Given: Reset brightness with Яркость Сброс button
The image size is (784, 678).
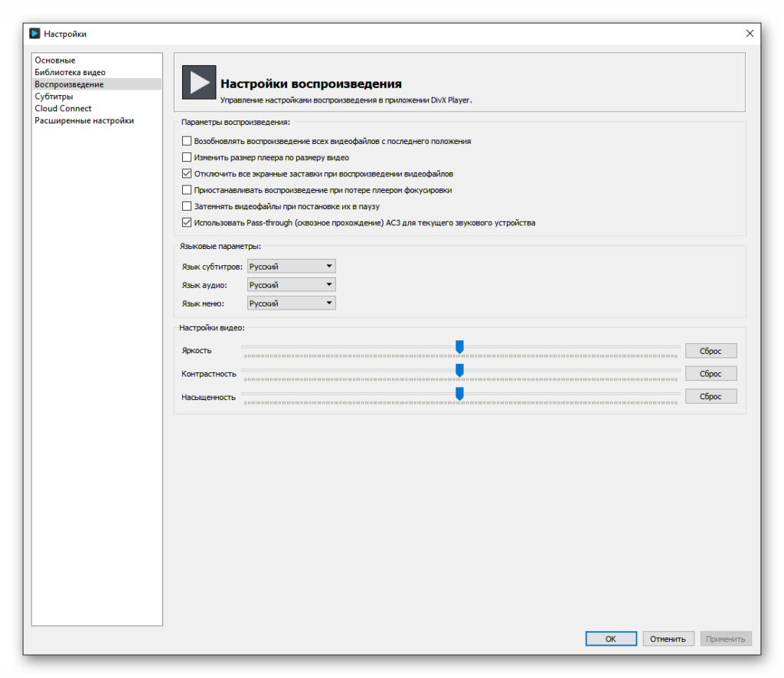Looking at the screenshot, I should (710, 351).
